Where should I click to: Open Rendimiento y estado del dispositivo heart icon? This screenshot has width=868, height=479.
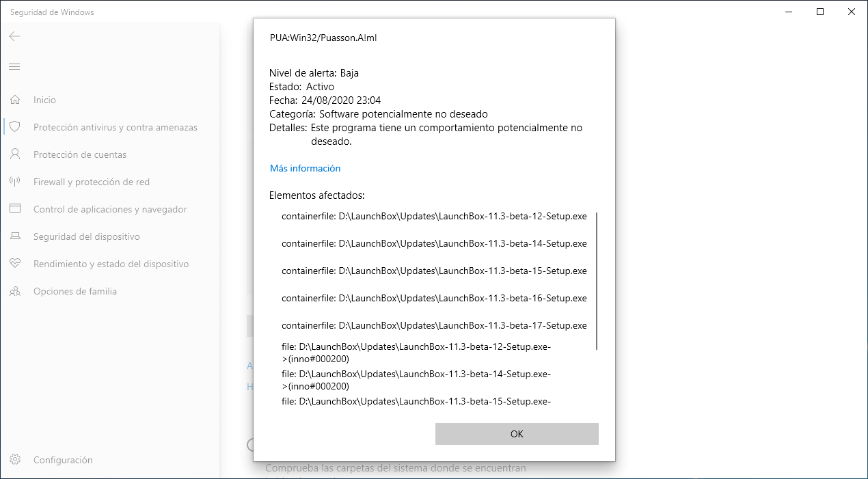coord(15,264)
